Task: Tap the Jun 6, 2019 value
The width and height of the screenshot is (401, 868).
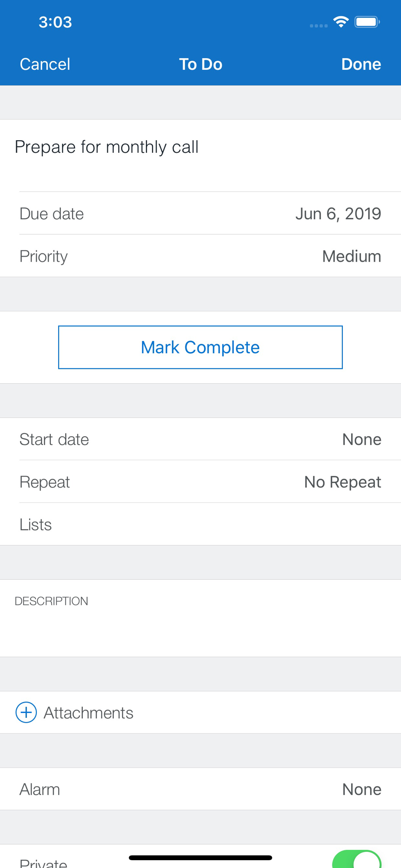Action: 338,214
